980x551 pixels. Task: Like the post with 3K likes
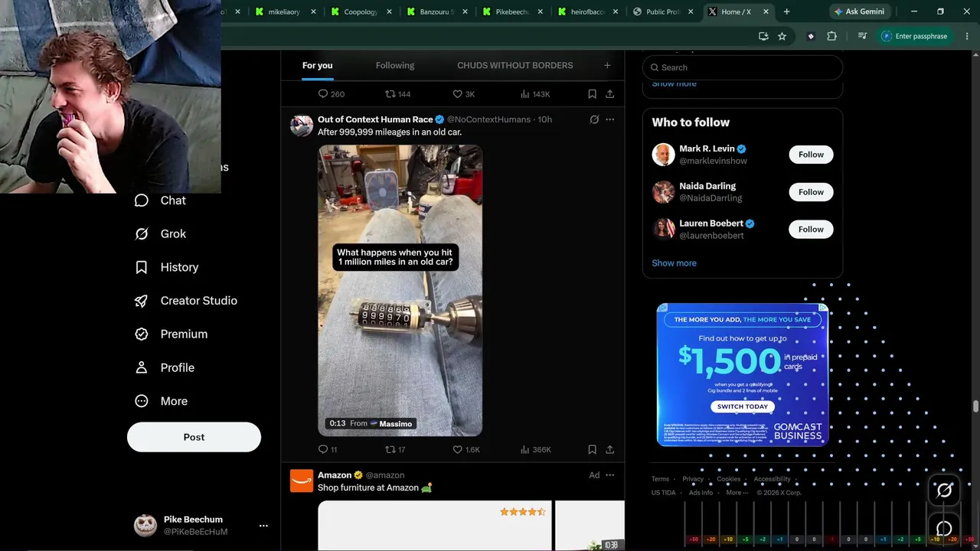tap(463, 94)
